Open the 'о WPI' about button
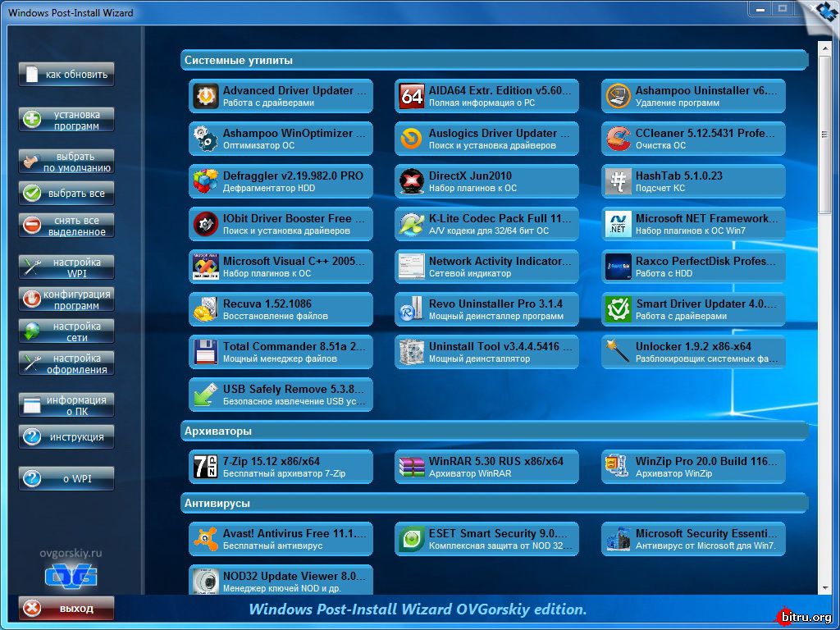Screen dimensions: 840x630 [66, 478]
